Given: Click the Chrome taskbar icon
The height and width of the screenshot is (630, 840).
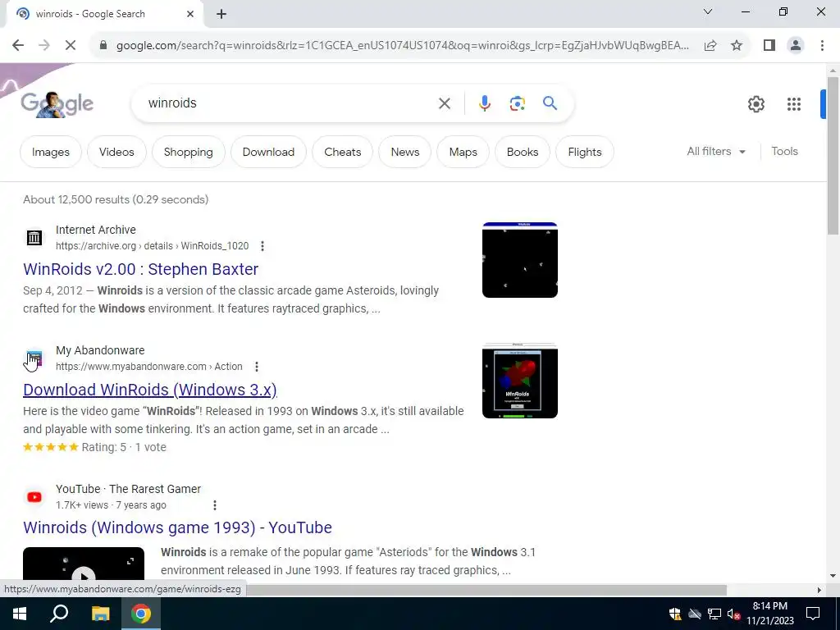Looking at the screenshot, I should click(x=141, y=614).
